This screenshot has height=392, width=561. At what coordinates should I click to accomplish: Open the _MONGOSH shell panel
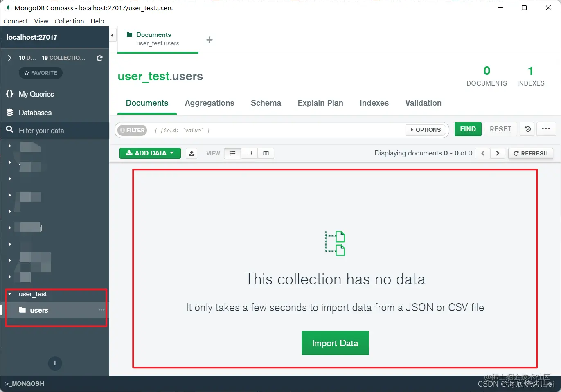point(25,384)
